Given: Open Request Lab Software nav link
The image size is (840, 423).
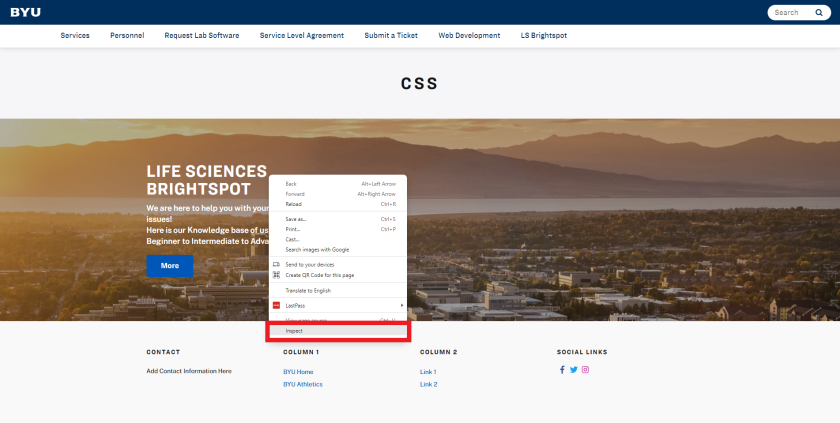Looking at the screenshot, I should [x=202, y=35].
